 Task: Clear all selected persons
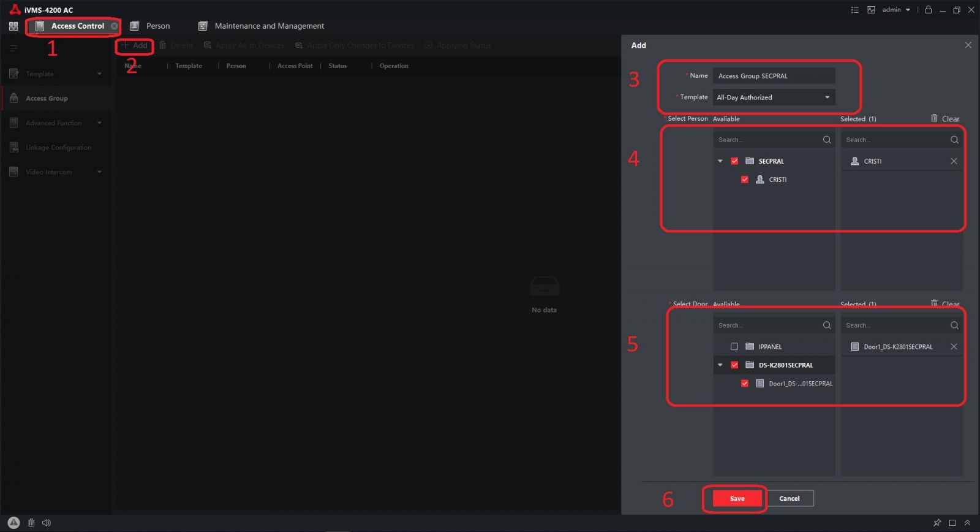point(945,119)
